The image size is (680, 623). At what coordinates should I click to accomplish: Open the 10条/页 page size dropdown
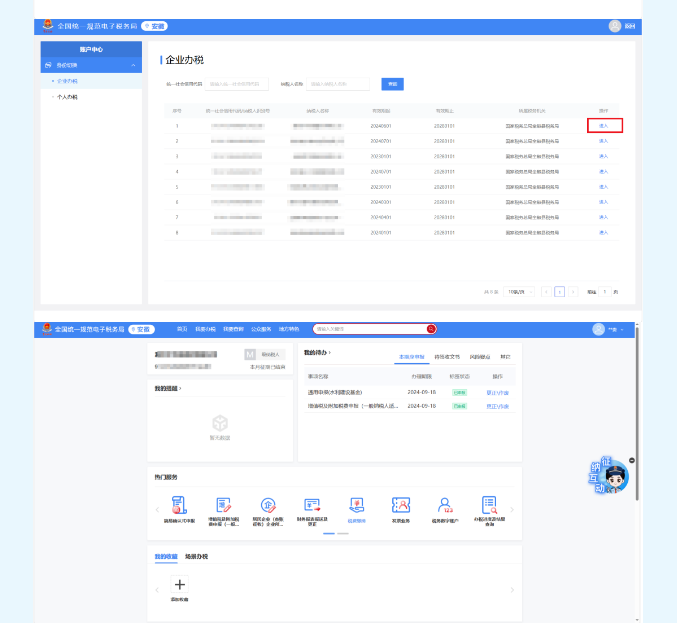(520, 292)
